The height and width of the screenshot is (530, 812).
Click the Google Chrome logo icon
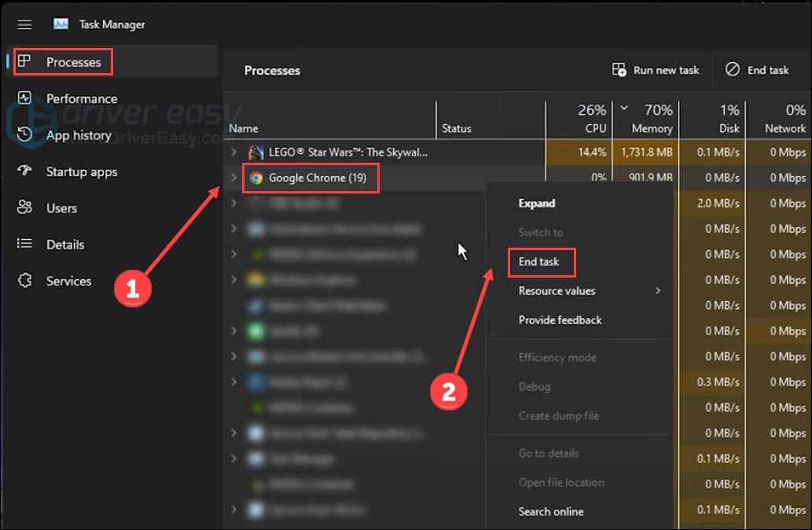(255, 178)
